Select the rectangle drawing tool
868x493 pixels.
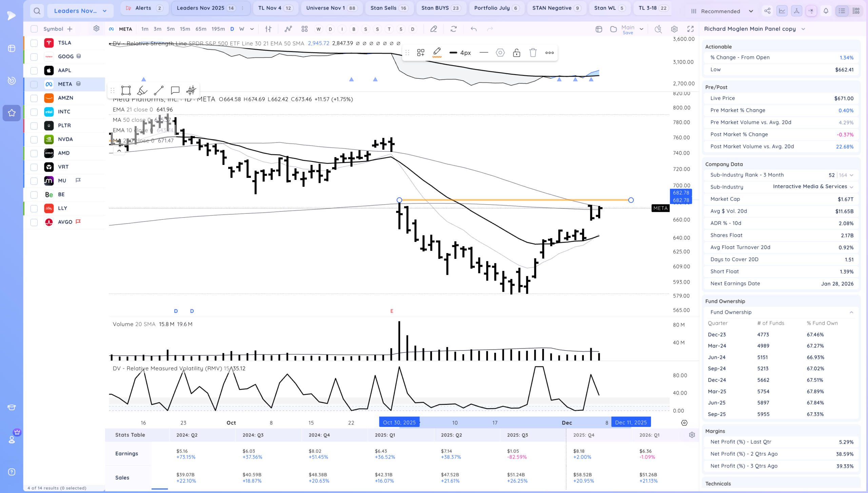tap(126, 90)
